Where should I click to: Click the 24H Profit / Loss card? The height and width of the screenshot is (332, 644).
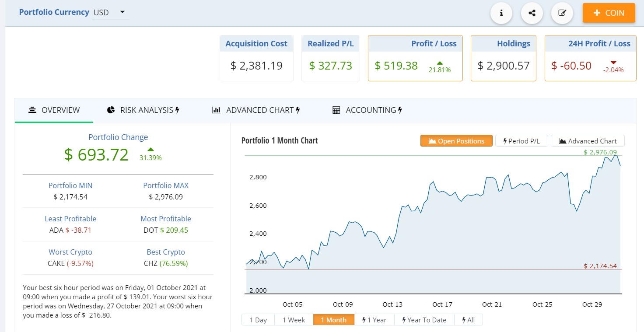point(590,58)
